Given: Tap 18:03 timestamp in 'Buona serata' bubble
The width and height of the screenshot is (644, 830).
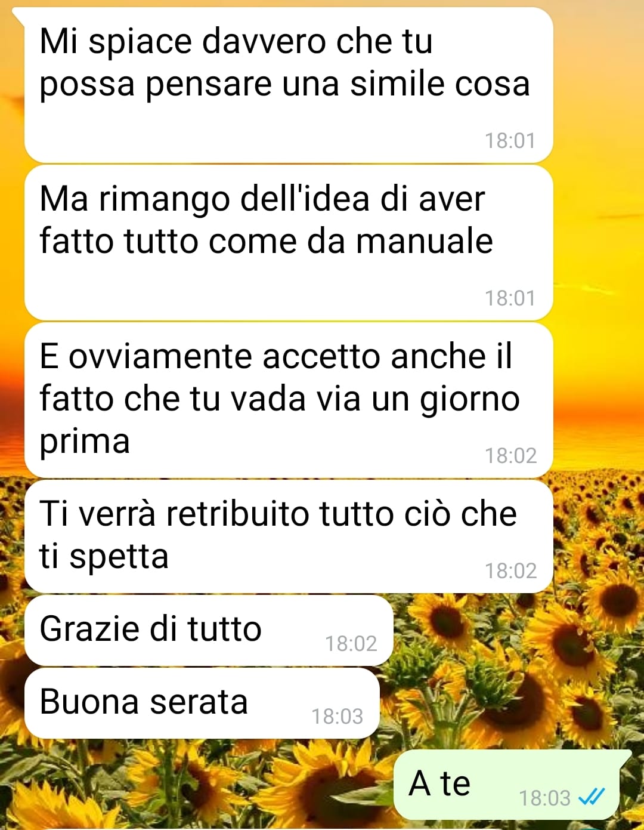Looking at the screenshot, I should (338, 717).
